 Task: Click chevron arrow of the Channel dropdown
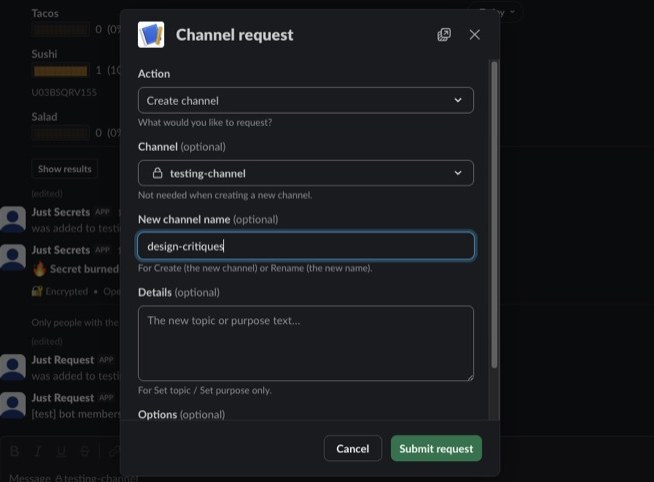point(458,173)
